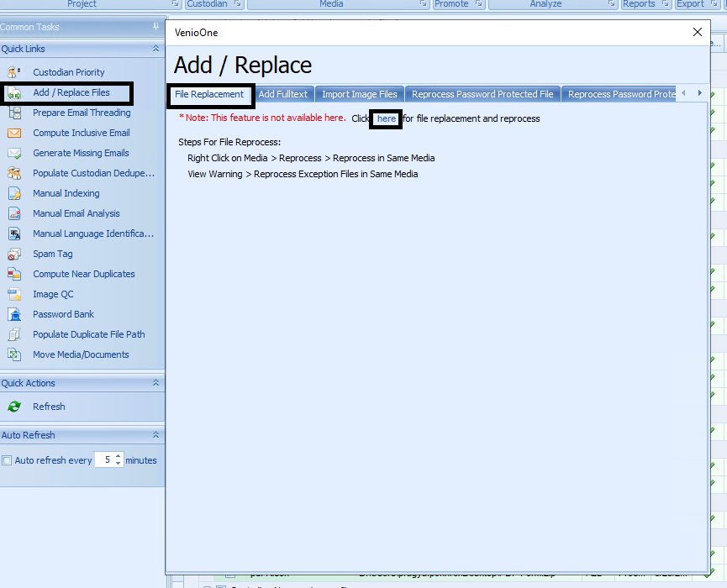Open Password Bank link
727x588 pixels.
63,314
